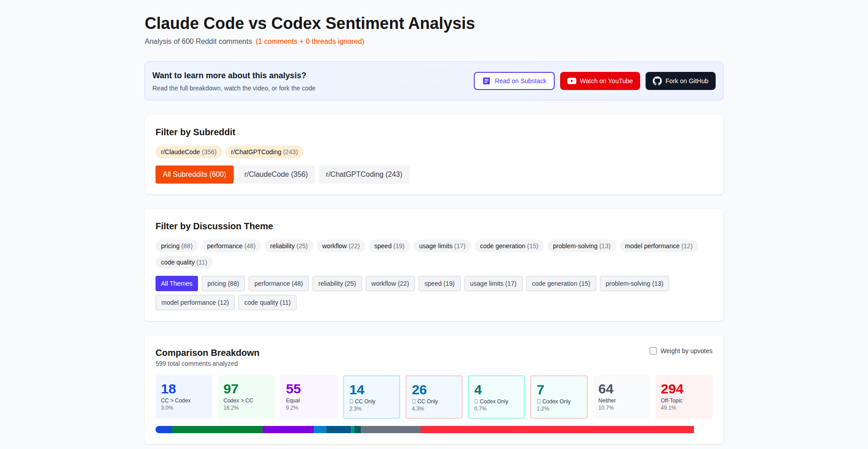Click the green segment of breakdown bar

tap(217, 430)
